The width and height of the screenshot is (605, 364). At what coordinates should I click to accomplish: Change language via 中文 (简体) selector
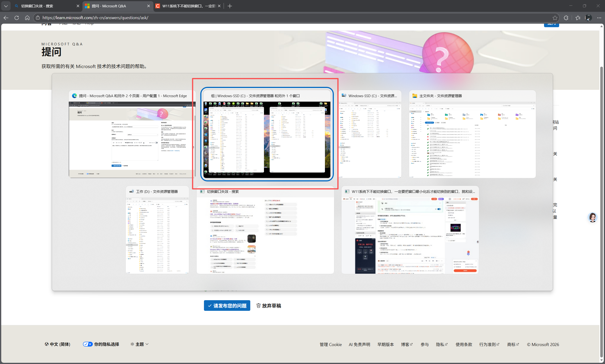pyautogui.click(x=57, y=344)
